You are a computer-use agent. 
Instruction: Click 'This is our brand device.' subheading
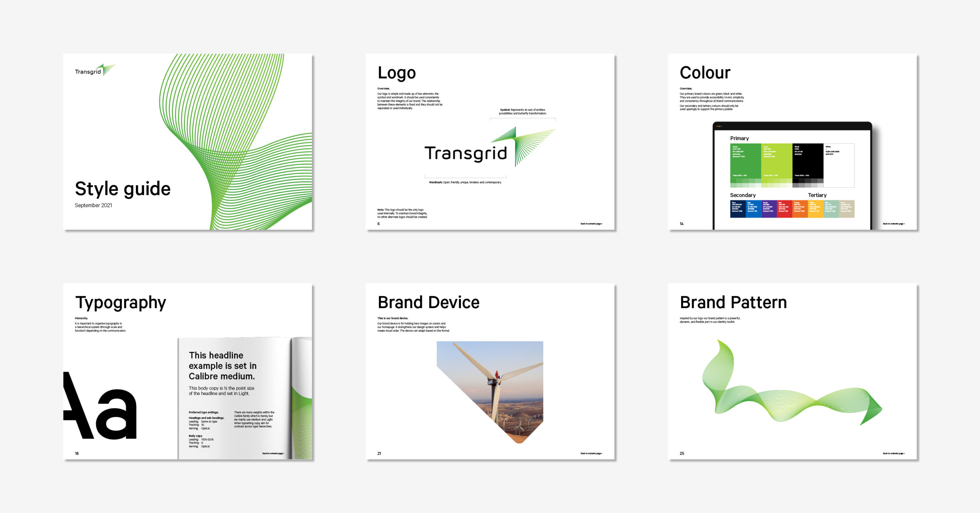tap(392, 318)
